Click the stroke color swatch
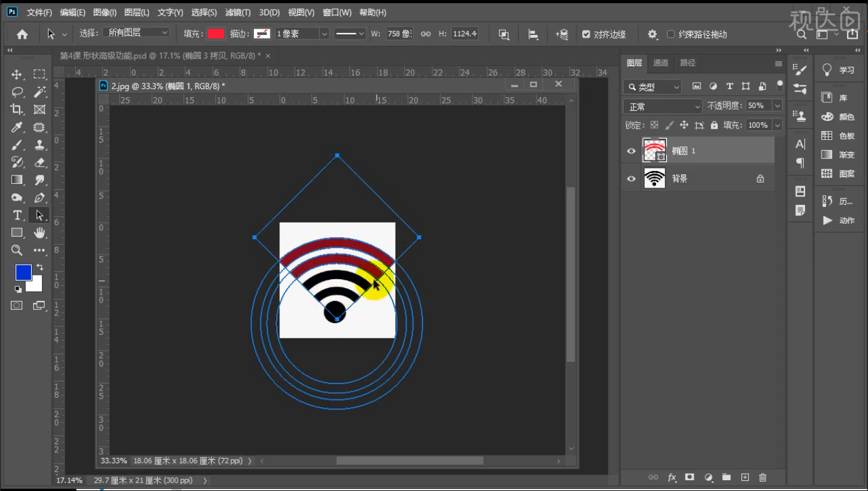Screen dimensions: 868x491 (x=262, y=34)
